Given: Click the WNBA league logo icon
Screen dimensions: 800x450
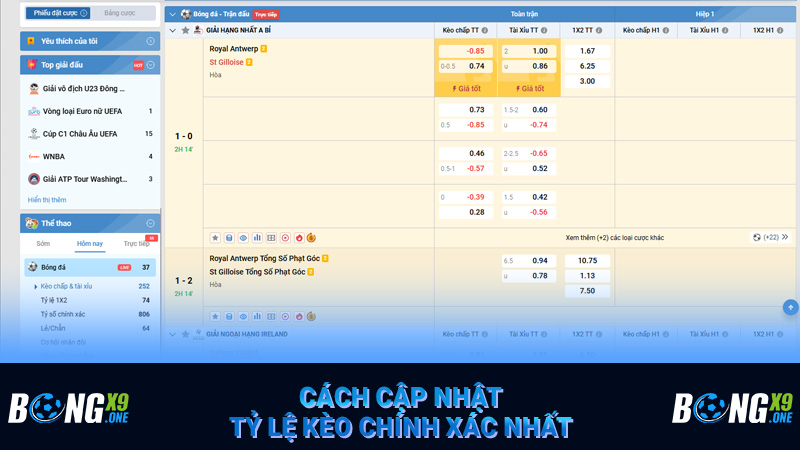Looking at the screenshot, I should 33,157.
